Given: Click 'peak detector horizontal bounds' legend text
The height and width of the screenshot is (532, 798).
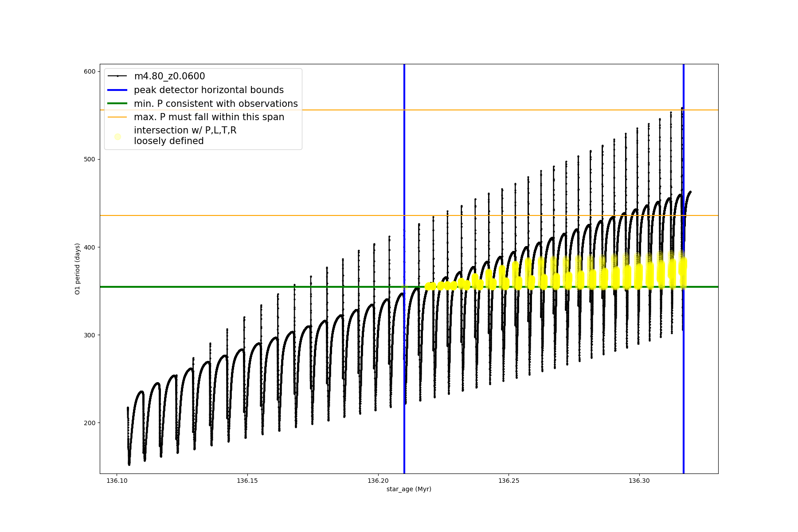Looking at the screenshot, I should (209, 90).
